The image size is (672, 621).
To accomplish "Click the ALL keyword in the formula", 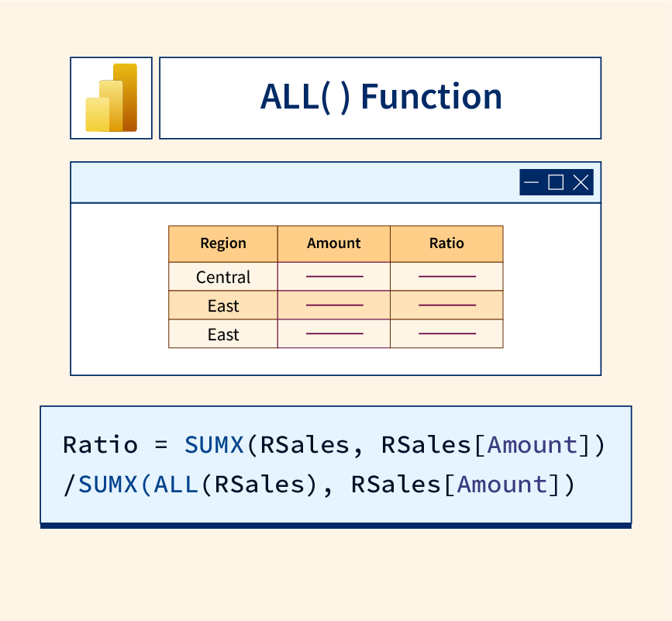I will click(177, 485).
